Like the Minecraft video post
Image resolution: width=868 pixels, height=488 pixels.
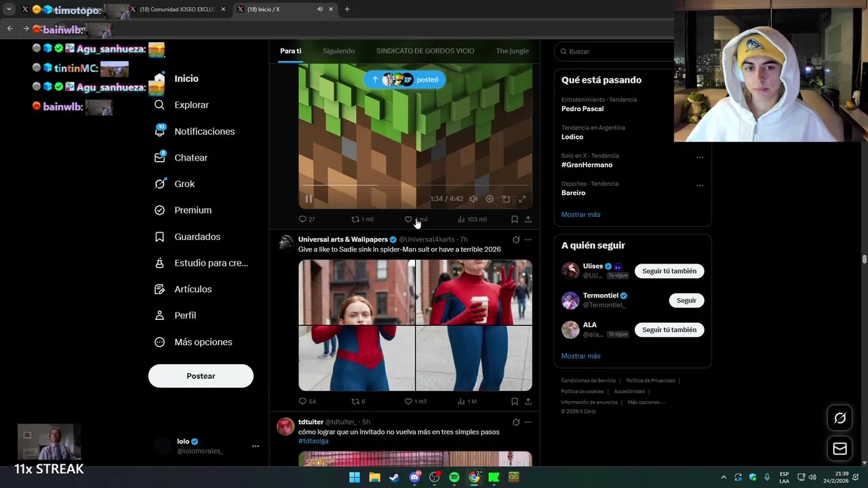(x=408, y=219)
